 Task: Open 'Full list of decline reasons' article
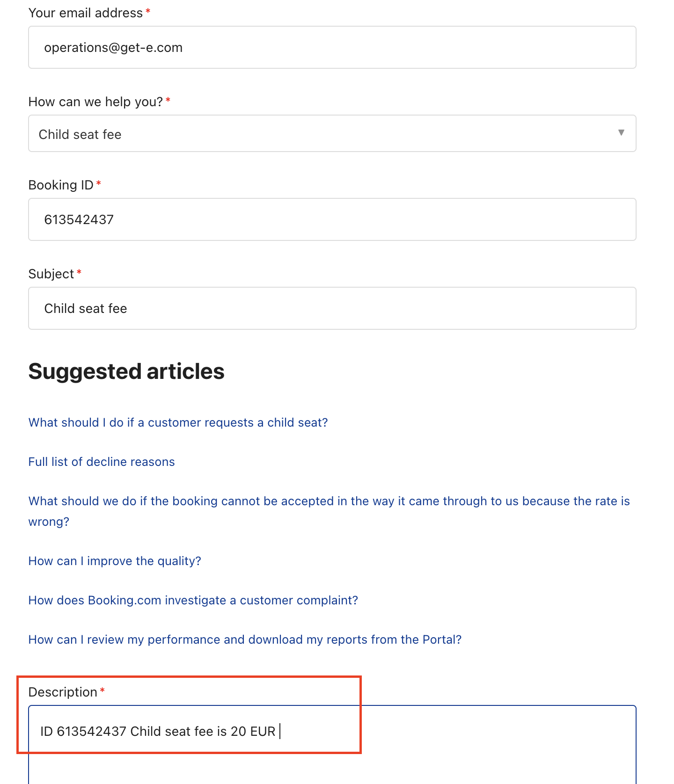pos(102,462)
